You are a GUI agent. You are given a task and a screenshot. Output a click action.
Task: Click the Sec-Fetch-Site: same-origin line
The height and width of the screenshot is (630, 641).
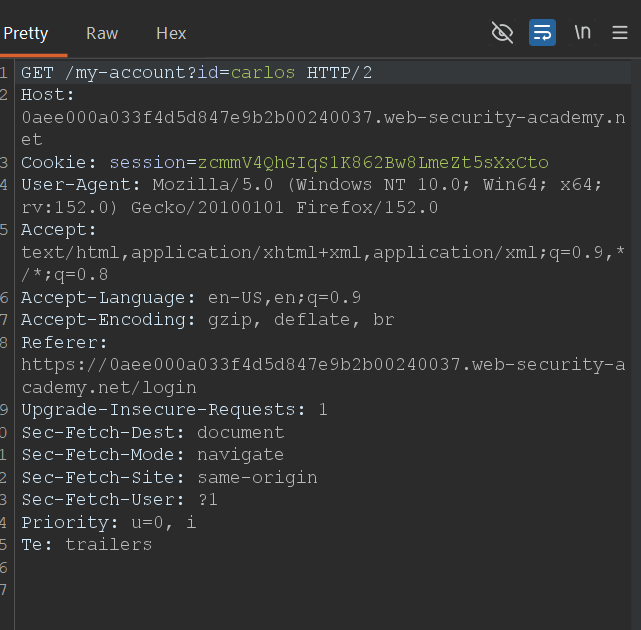[x=169, y=478]
